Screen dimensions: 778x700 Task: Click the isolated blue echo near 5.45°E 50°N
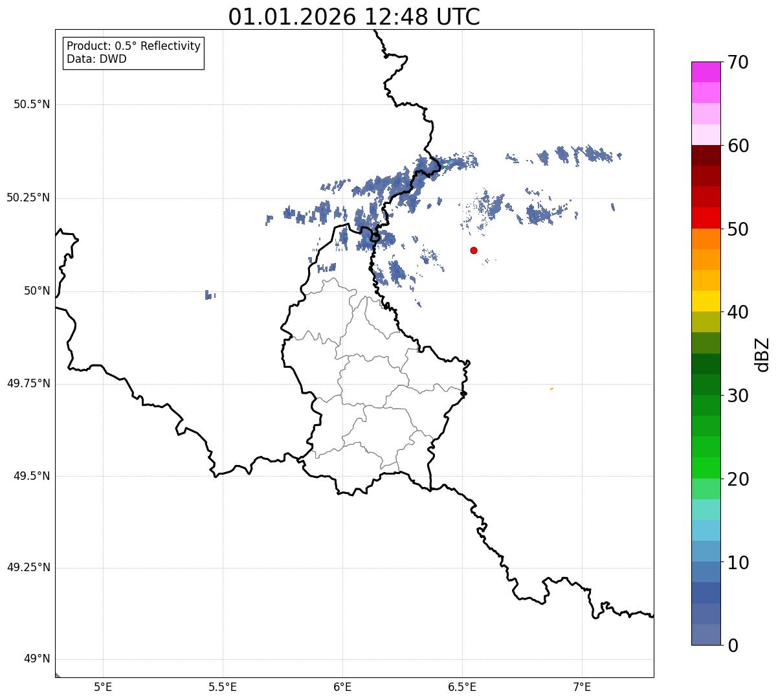[x=210, y=295]
